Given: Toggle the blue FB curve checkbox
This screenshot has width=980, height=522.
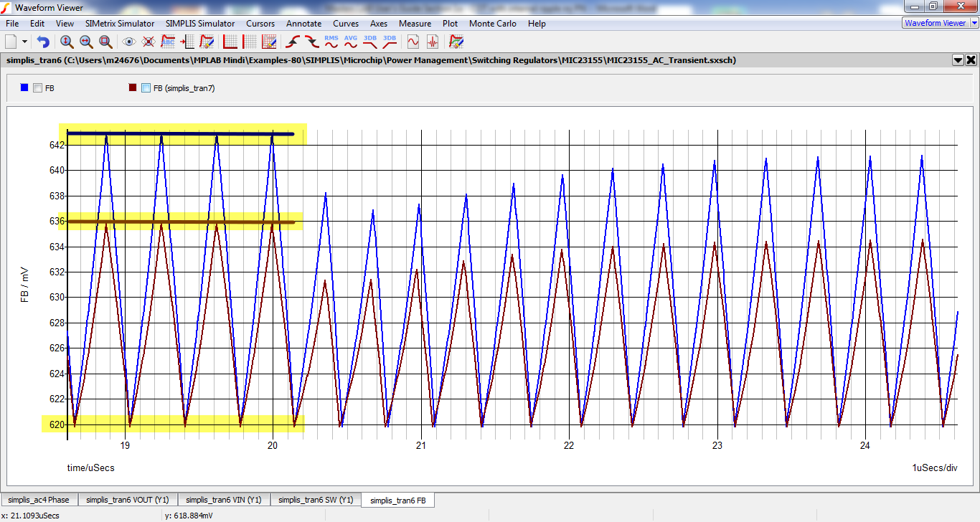Looking at the screenshot, I should pos(38,88).
